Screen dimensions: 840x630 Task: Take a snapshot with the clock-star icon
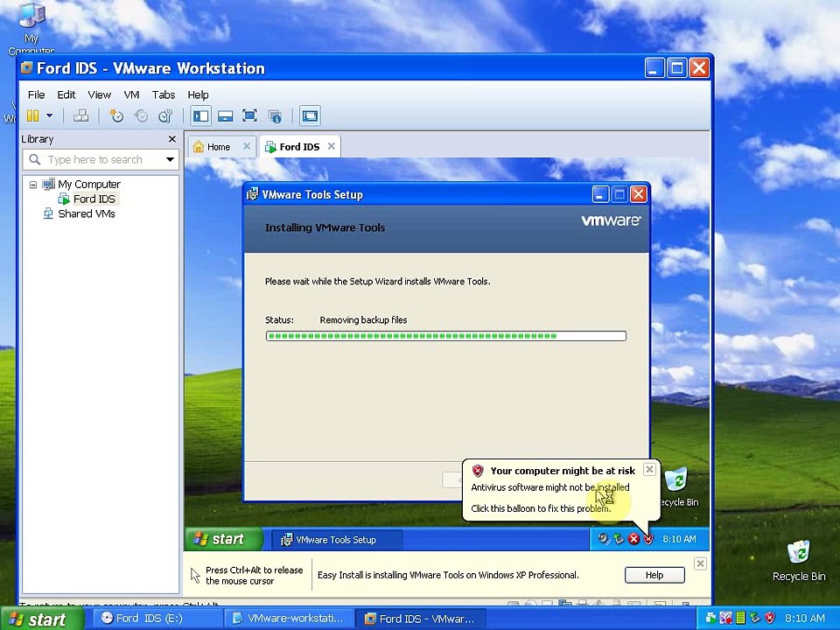click(x=116, y=115)
